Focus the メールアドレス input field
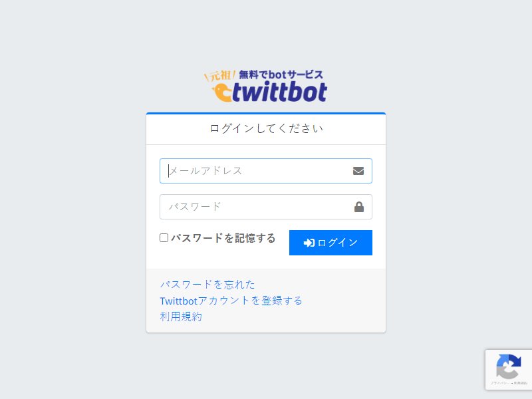This screenshot has width=532, height=399. (x=265, y=171)
